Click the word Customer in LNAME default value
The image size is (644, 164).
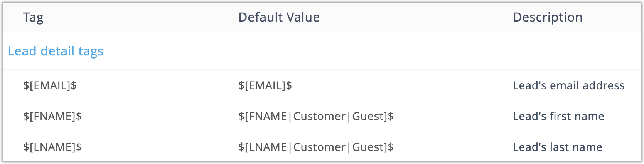[x=319, y=147]
